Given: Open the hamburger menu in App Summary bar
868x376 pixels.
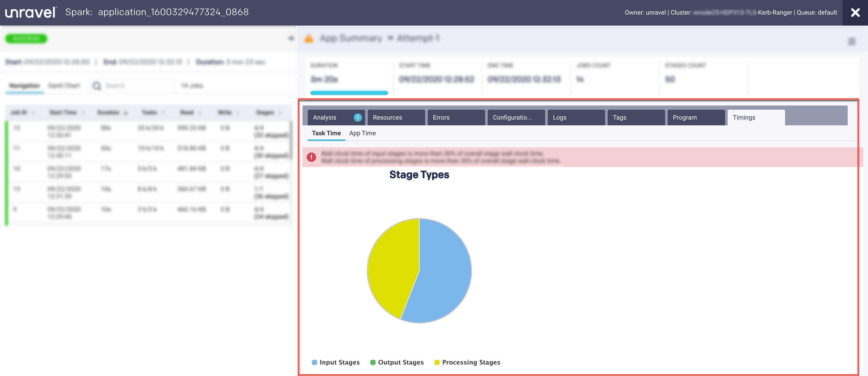Looking at the screenshot, I should (x=852, y=42).
